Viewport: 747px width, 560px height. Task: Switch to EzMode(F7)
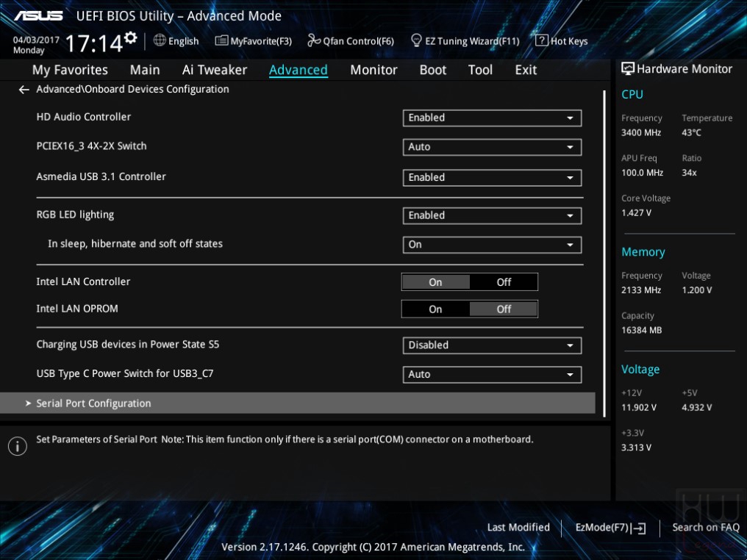[610, 528]
